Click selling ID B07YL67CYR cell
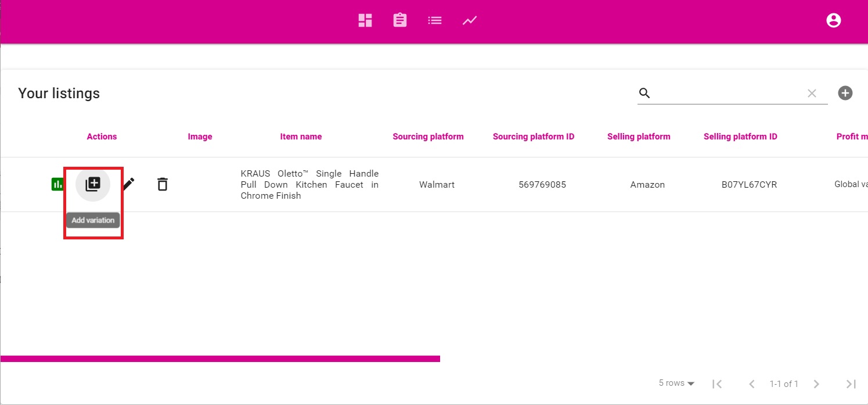Image resolution: width=868 pixels, height=405 pixels. tap(749, 185)
